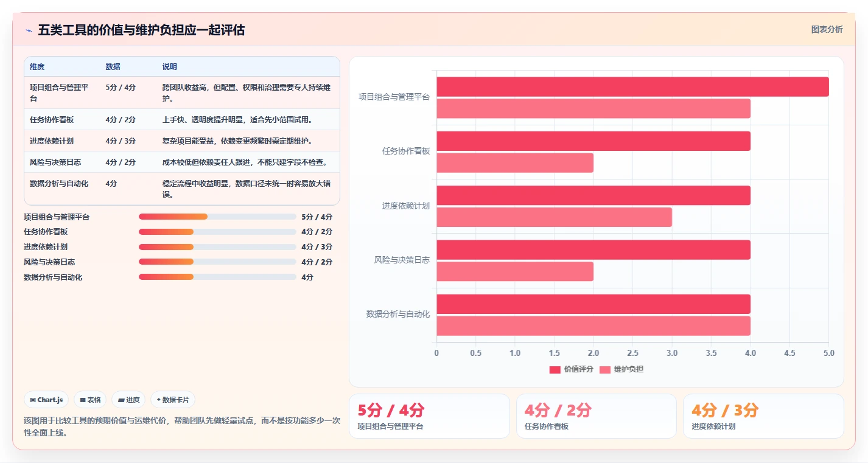The height and width of the screenshot is (463, 868).
Task: Click the 进度依赖计划 label in the progress list
Action: (46, 247)
